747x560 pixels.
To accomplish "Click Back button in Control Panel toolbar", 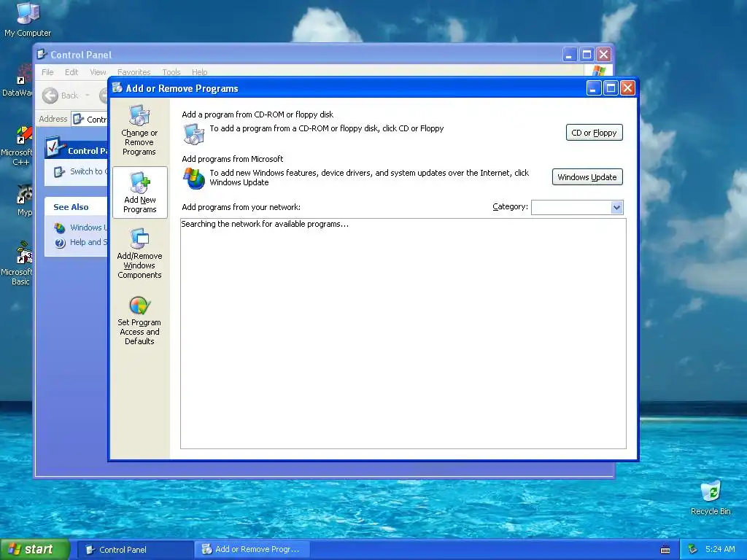I will coord(60,96).
